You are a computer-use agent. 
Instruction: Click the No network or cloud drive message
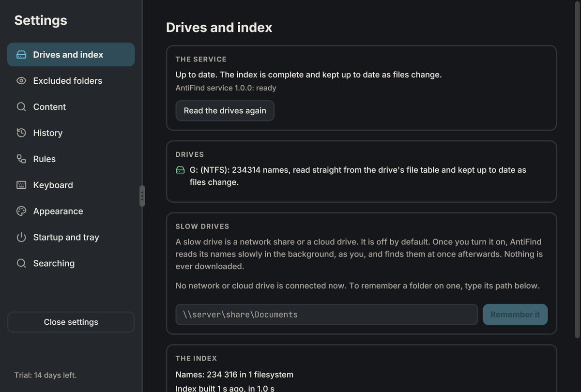click(x=357, y=286)
